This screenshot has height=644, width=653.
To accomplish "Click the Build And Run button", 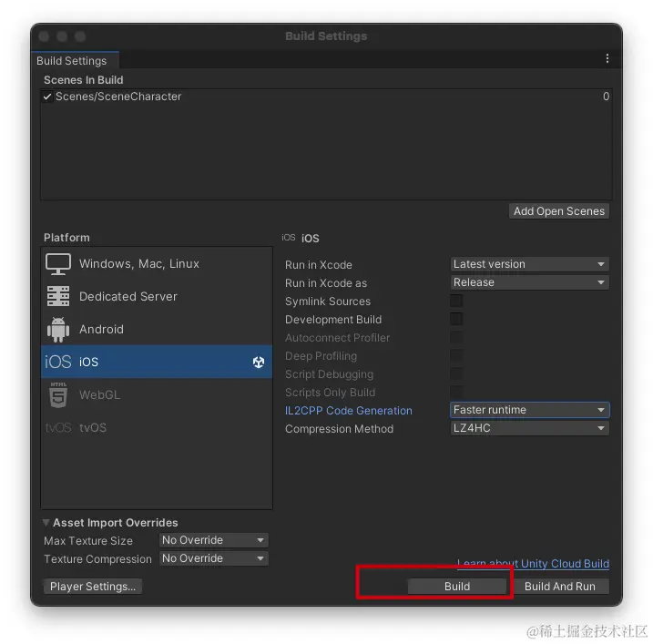I will tap(560, 587).
